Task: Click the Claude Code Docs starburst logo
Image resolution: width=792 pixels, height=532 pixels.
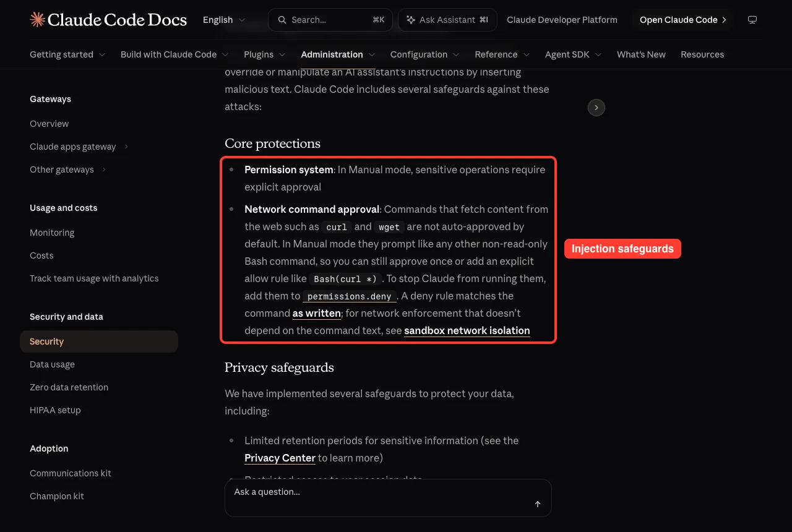Action: pos(37,20)
